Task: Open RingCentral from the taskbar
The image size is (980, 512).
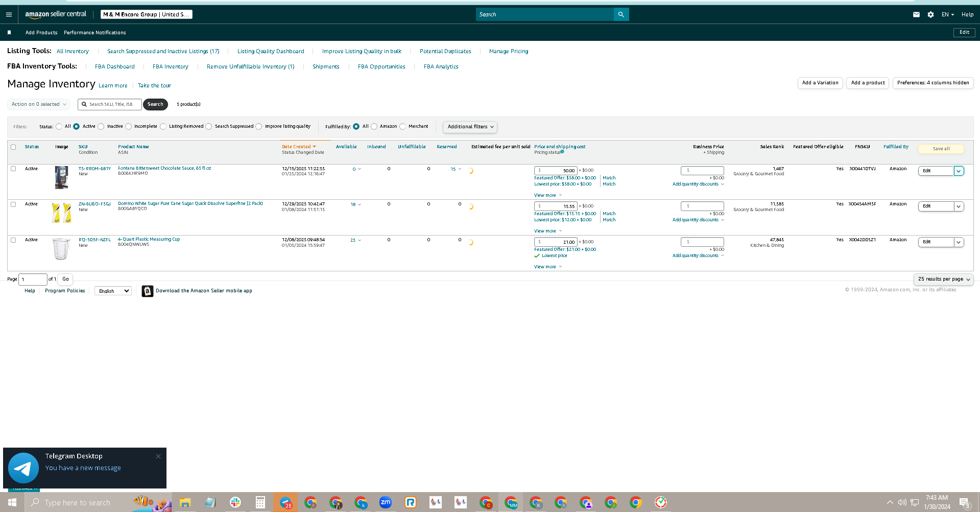Action: pos(411,502)
